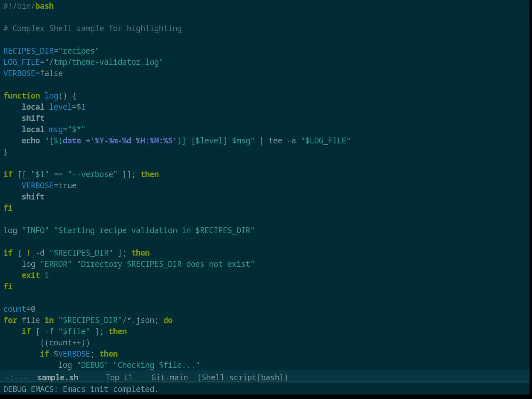The width and height of the screenshot is (532, 399).
Task: Click the Shell-script[bash] major mode label
Action: click(243, 377)
